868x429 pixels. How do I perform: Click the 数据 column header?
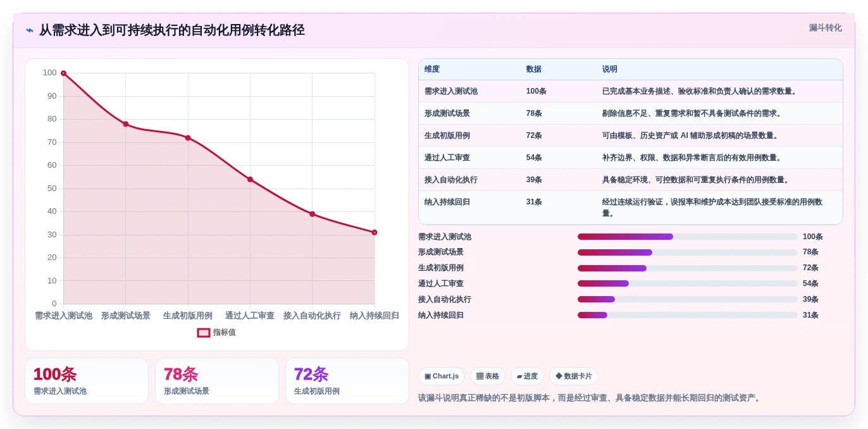coord(534,70)
